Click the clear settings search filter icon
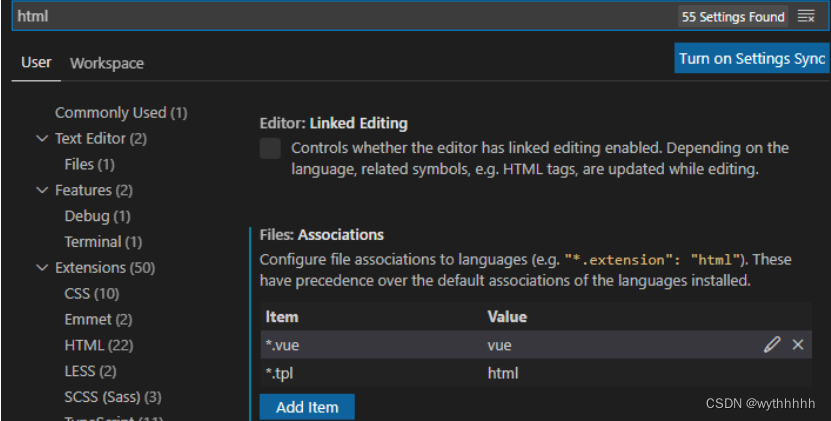 coord(806,17)
